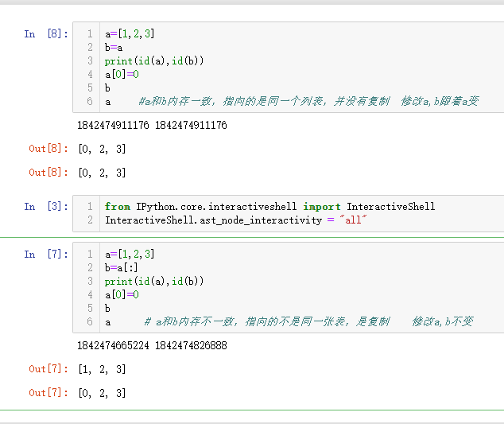Click the last [0, 2, 3] output of cell 7
Image resolution: width=504 pixels, height=424 pixels.
pos(102,393)
